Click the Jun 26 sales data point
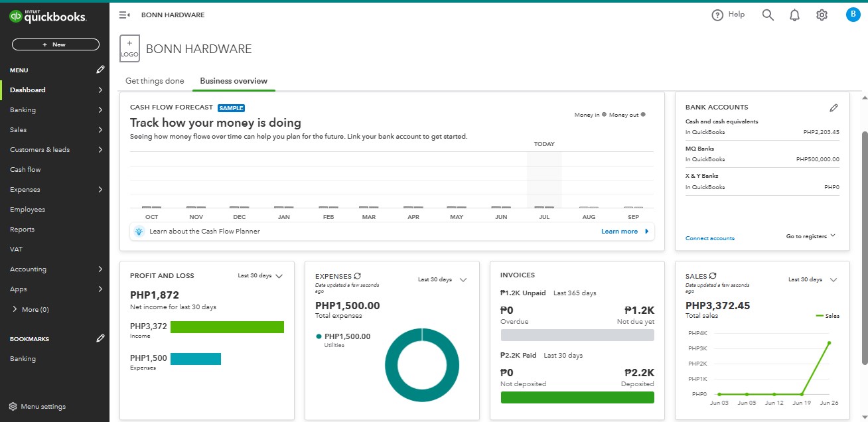Image resolution: width=868 pixels, height=422 pixels. tap(829, 343)
